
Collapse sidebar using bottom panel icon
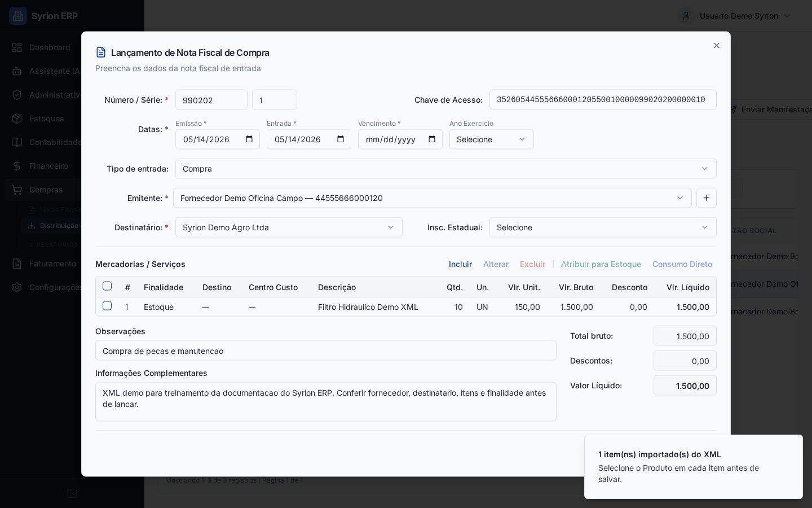(x=72, y=493)
